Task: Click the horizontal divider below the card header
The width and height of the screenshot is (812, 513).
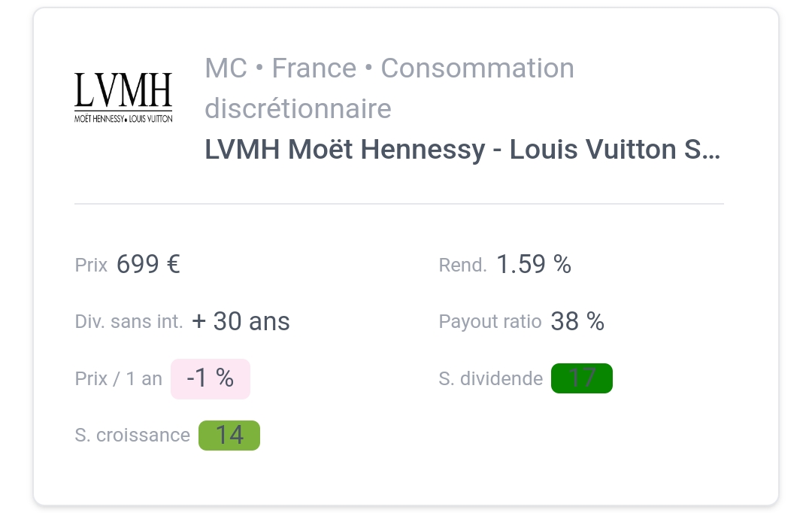Action: (x=399, y=204)
